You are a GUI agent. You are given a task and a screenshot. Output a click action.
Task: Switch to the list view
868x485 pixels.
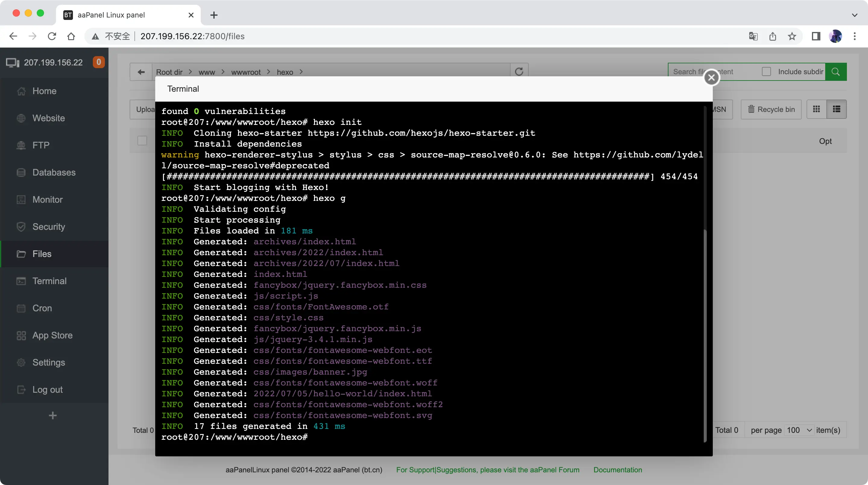(x=837, y=109)
